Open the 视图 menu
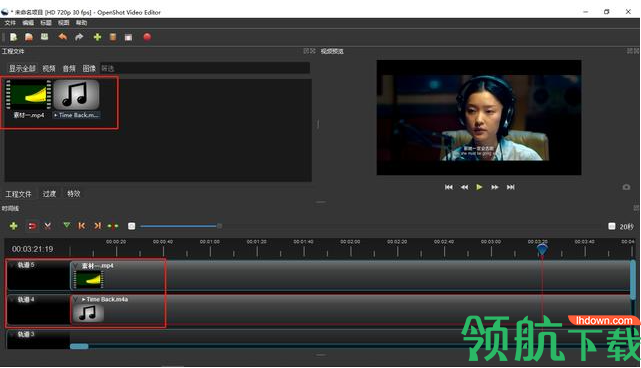Viewport: 641px width, 368px height. (63, 22)
